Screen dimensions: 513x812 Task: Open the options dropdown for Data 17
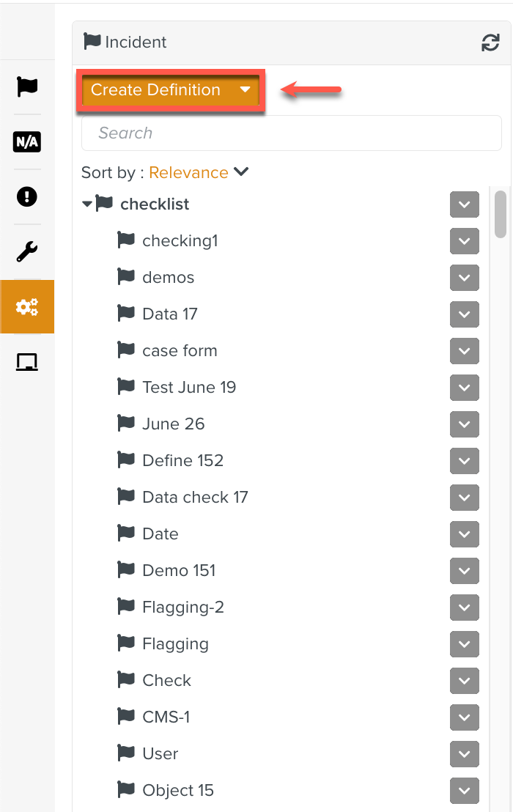click(x=464, y=314)
